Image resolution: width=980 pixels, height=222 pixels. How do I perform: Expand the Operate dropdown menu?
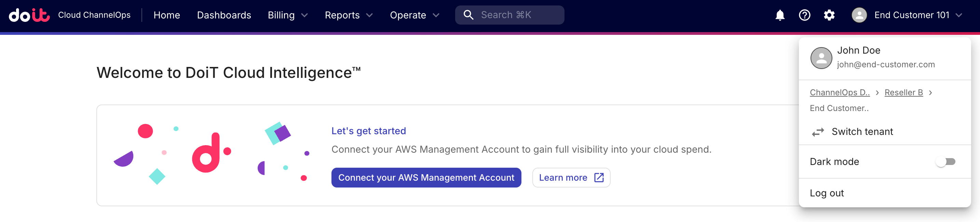tap(414, 15)
